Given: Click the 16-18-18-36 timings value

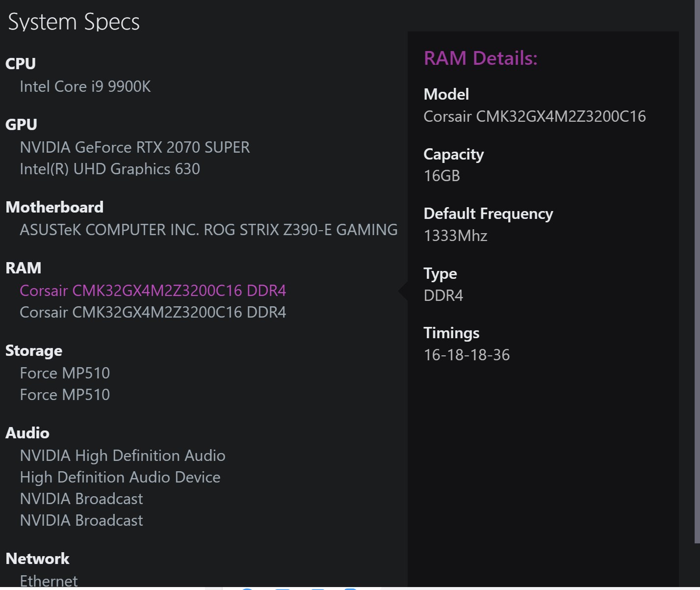Looking at the screenshot, I should [467, 355].
